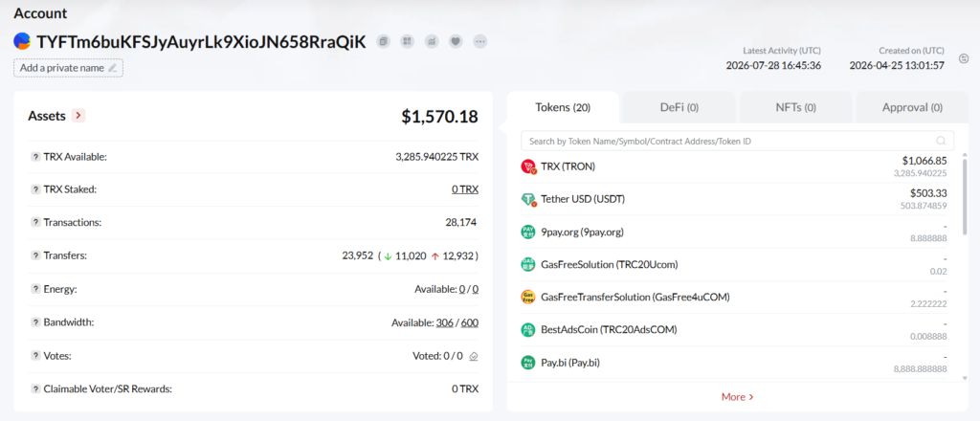Click the BestAdsCoin token logo
980x421 pixels.
(x=528, y=330)
